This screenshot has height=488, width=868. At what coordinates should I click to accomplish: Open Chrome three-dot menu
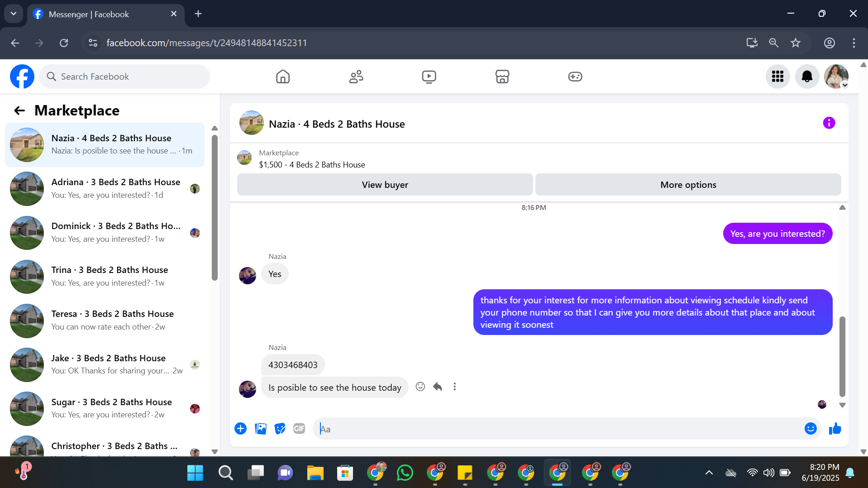(854, 43)
